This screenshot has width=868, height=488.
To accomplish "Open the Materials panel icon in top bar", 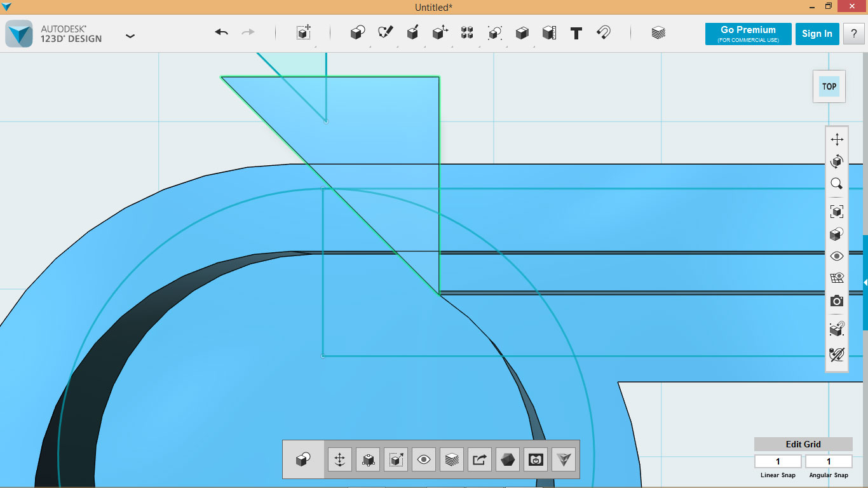I will (658, 32).
